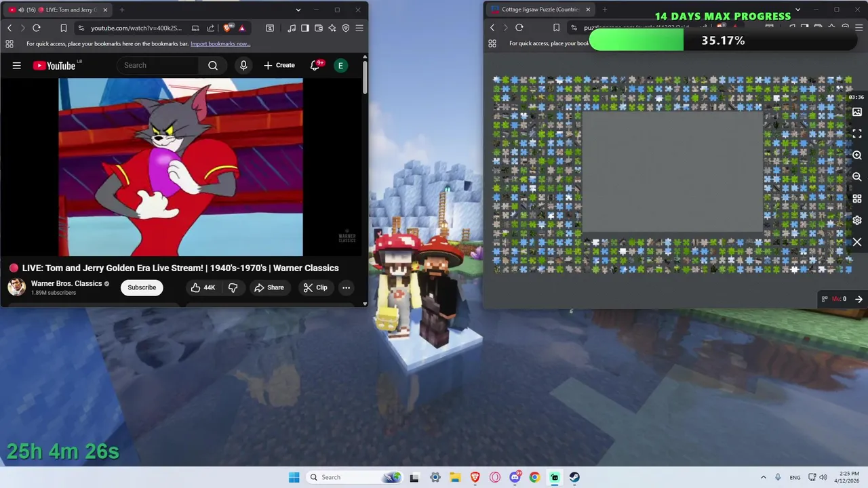Open Google Chrome from the taskbar
Viewport: 868px width, 488px height.
coord(534,477)
